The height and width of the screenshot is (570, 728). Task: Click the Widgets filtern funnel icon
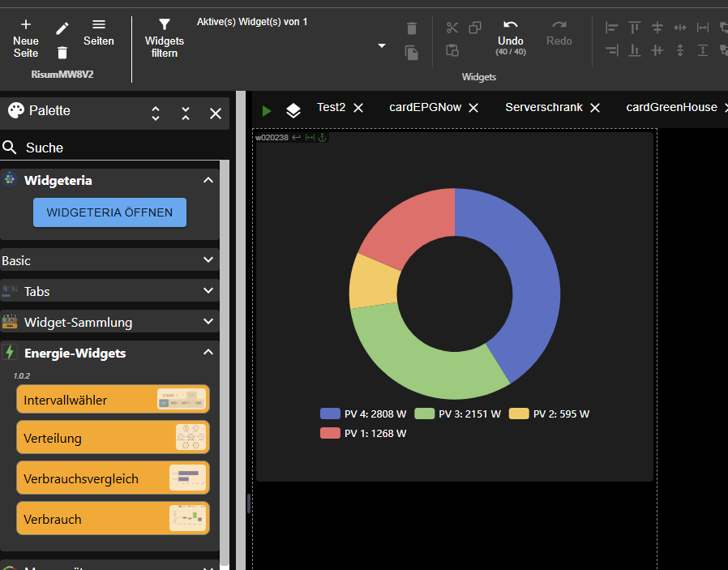(165, 25)
